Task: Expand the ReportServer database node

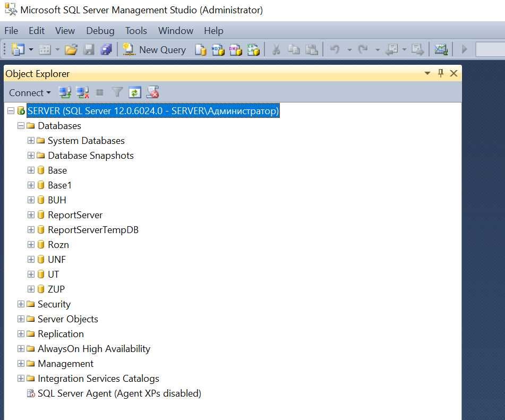Action: pos(31,215)
